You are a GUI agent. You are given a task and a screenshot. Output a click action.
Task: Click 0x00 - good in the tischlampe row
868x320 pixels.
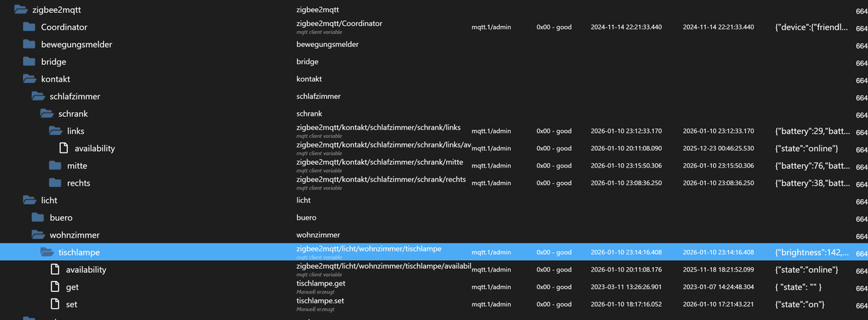click(x=554, y=252)
